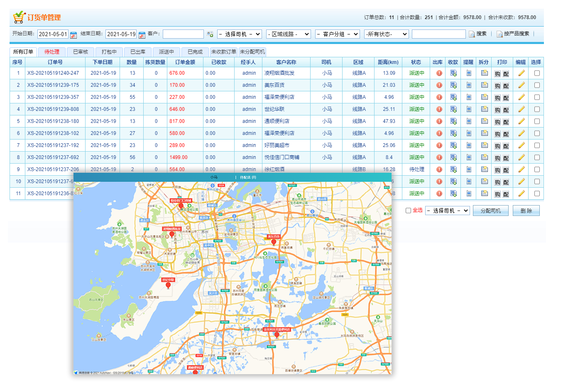568x392 pixels.
Task: Open the 已完成 tab
Action: click(x=195, y=52)
